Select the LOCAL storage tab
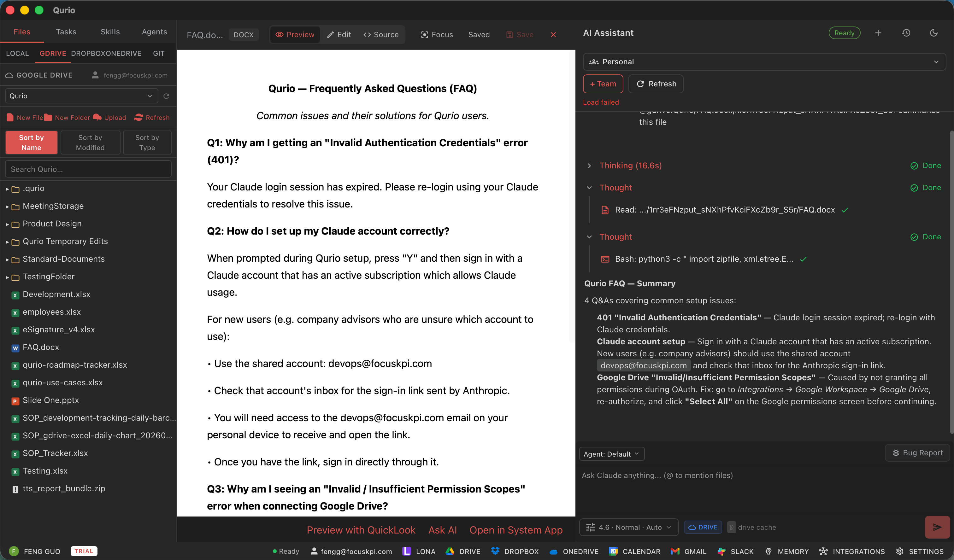The height and width of the screenshot is (560, 954). 17,54
